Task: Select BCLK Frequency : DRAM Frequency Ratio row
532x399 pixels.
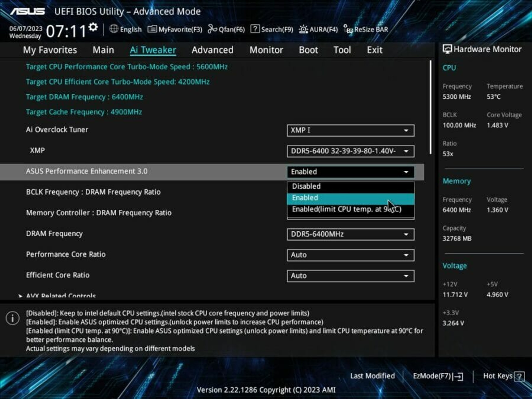Action: (x=93, y=192)
